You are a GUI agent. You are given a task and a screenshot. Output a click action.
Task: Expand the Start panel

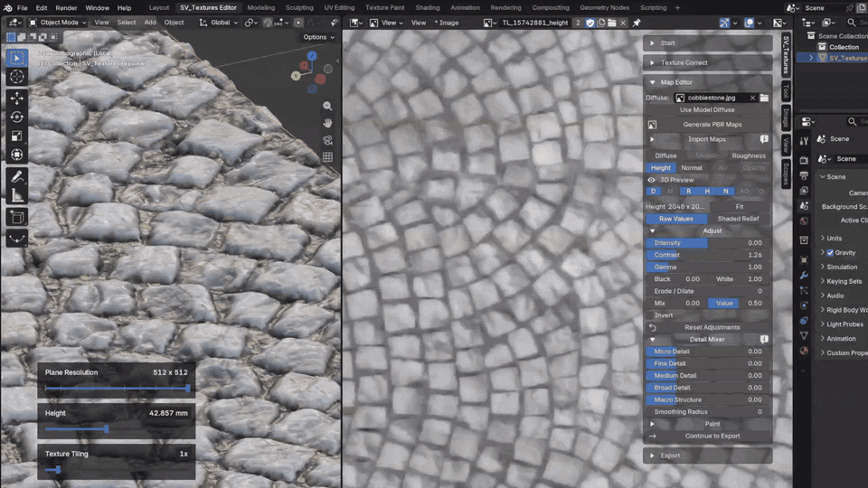tap(707, 43)
